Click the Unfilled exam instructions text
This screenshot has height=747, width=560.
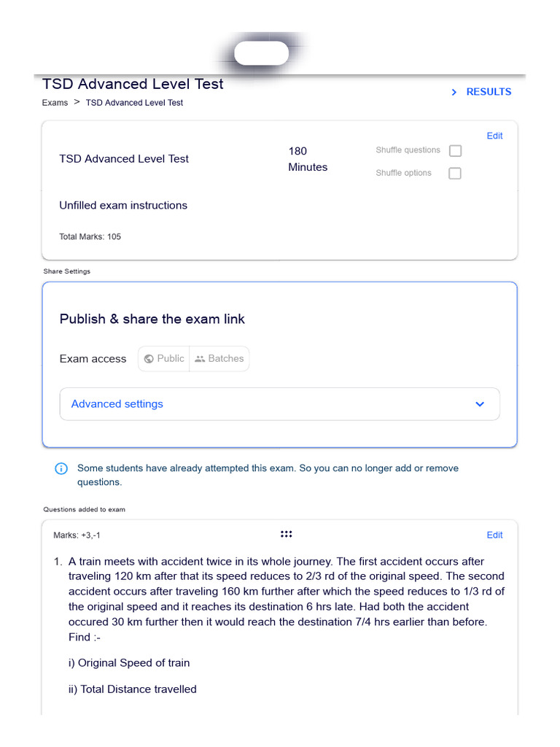[123, 205]
